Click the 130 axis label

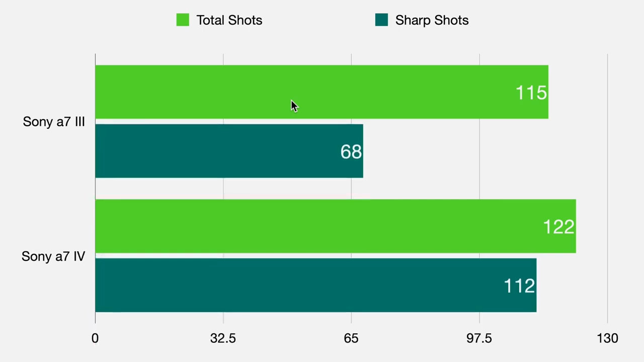607,338
